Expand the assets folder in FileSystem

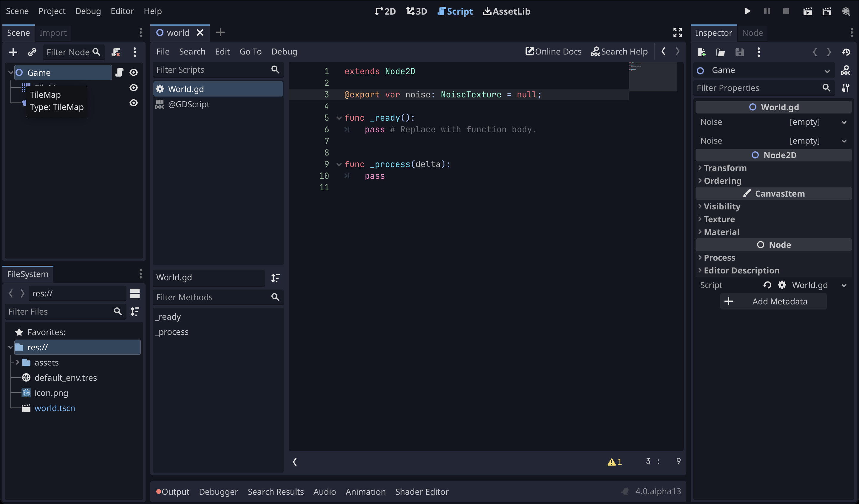click(17, 362)
